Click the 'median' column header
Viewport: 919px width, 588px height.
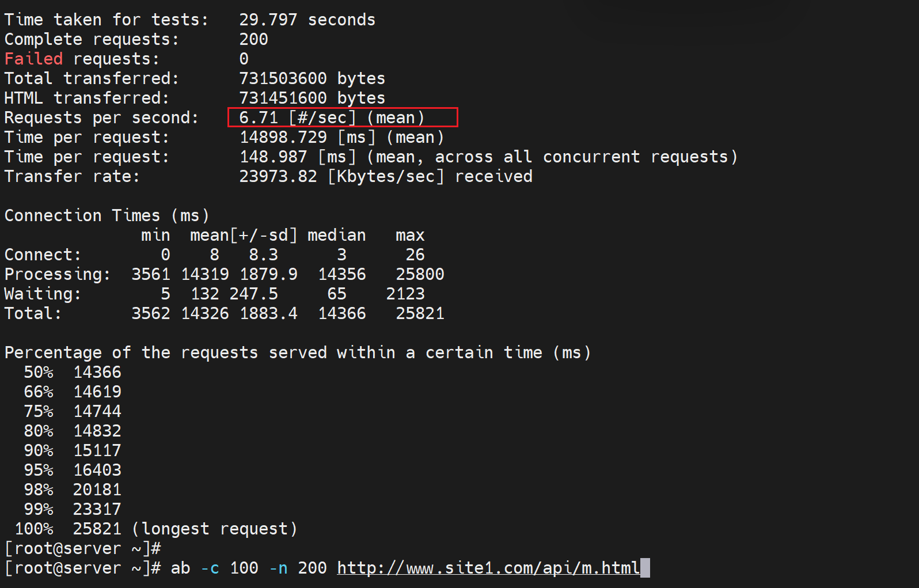tap(336, 235)
